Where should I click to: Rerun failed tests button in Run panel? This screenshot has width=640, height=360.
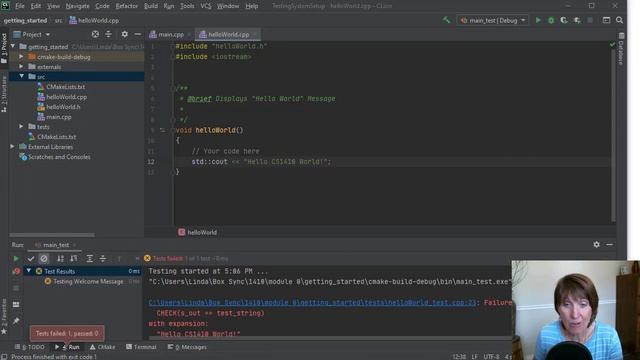point(16,271)
